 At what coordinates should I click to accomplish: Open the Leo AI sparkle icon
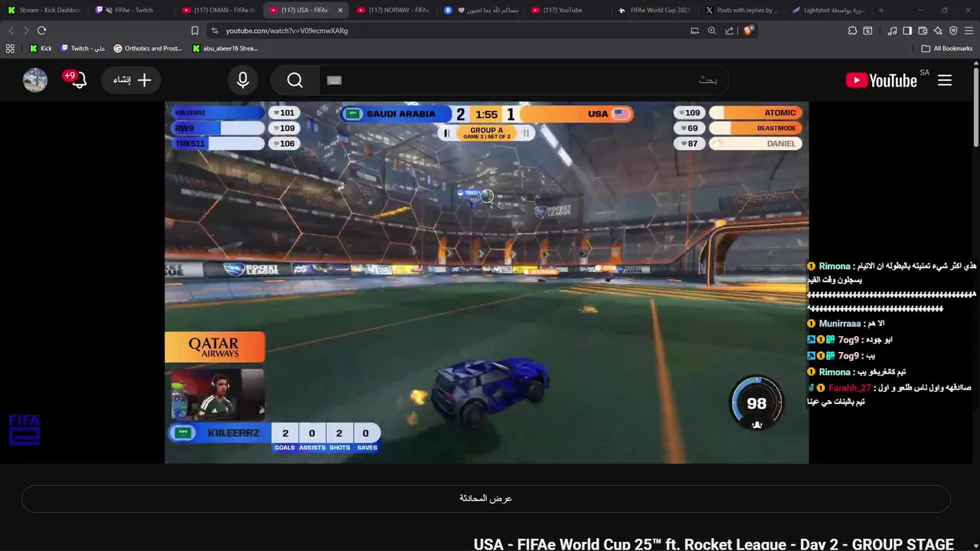pos(938,31)
